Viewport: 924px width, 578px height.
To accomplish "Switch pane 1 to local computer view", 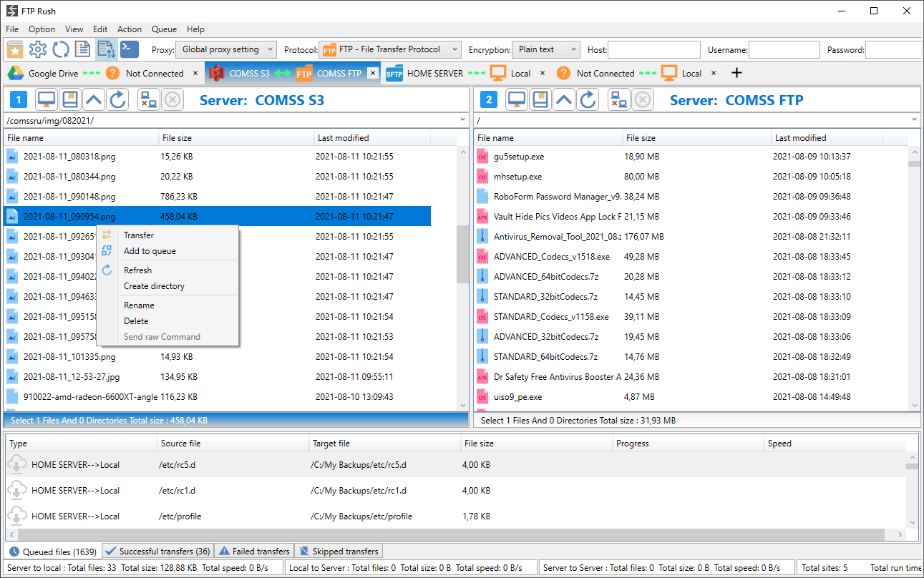I will pyautogui.click(x=47, y=100).
